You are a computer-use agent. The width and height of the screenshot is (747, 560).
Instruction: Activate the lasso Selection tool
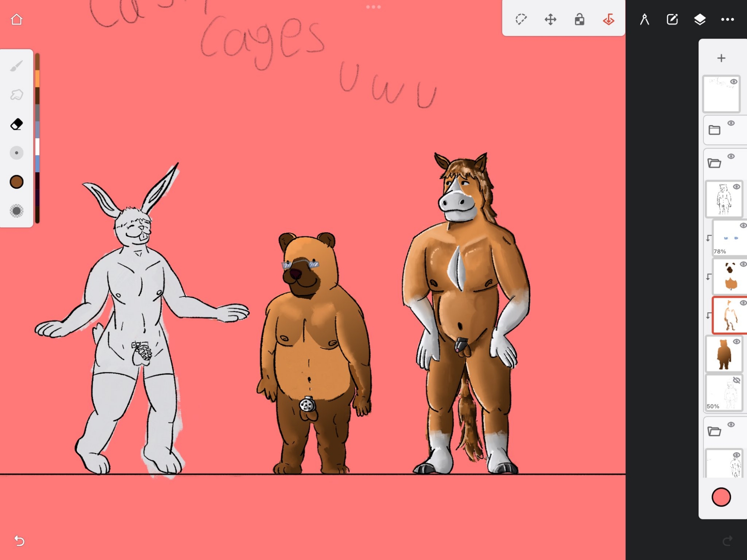coord(521,19)
